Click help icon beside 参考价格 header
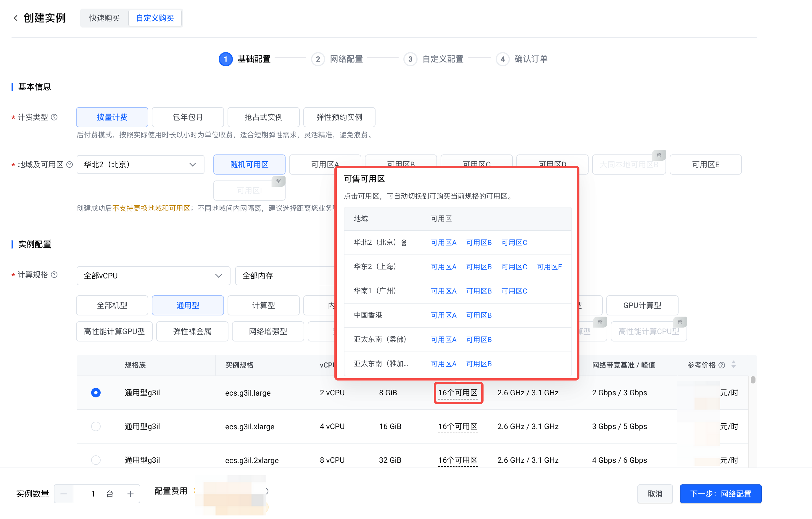This screenshot has width=812, height=519. coord(722,365)
